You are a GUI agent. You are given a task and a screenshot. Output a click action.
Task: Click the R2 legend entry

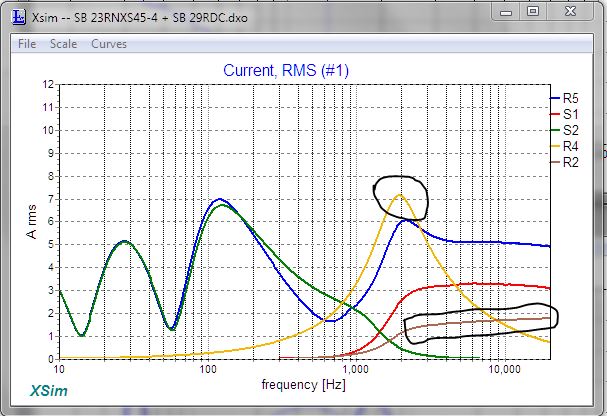tap(564, 162)
